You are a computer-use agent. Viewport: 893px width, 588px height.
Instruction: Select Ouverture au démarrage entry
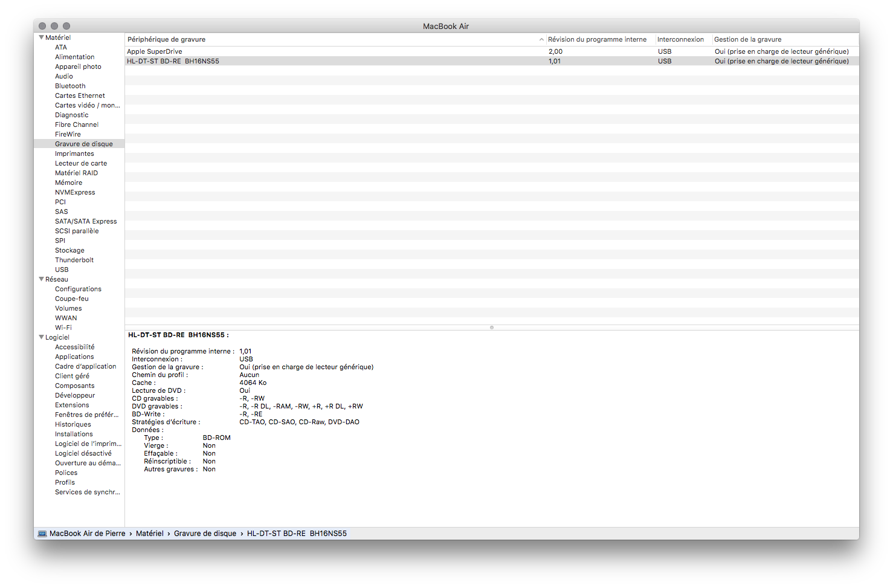coord(88,463)
